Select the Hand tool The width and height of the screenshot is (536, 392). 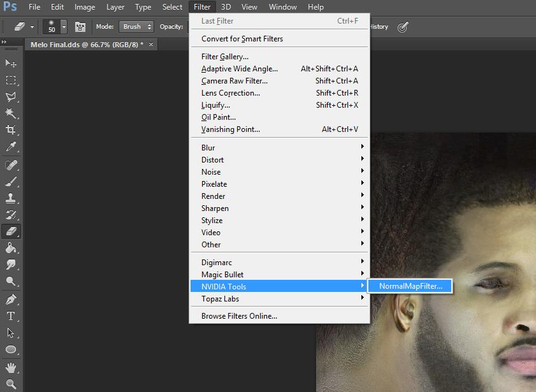coord(11,368)
